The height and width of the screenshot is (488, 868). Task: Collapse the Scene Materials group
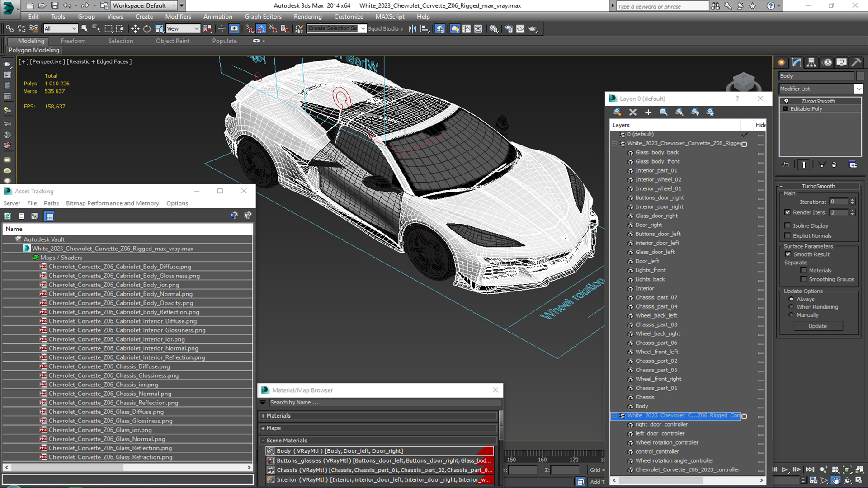(x=263, y=441)
